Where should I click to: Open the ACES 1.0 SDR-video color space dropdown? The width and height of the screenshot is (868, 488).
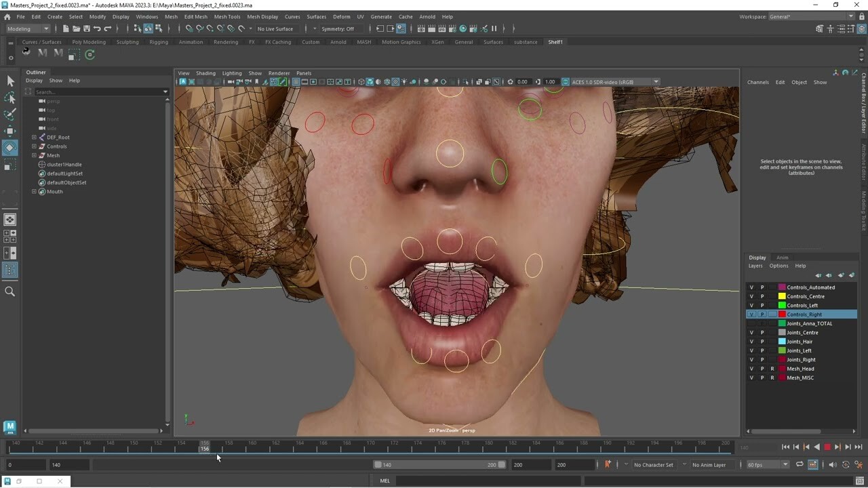pyautogui.click(x=654, y=81)
